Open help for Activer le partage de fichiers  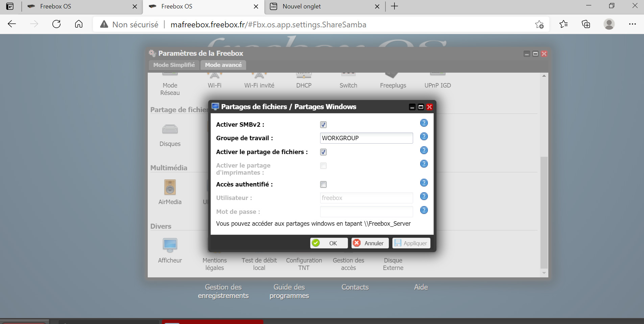tap(424, 150)
